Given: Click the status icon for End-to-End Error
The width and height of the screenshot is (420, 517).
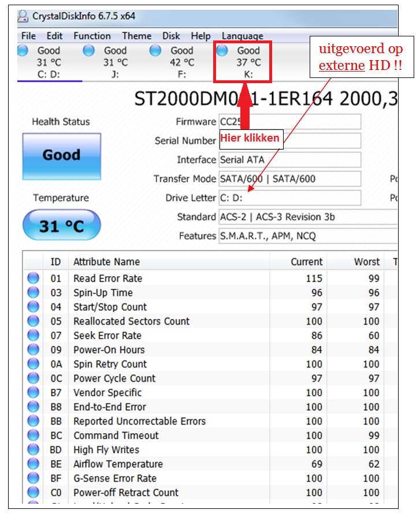Looking at the screenshot, I should [x=33, y=407].
